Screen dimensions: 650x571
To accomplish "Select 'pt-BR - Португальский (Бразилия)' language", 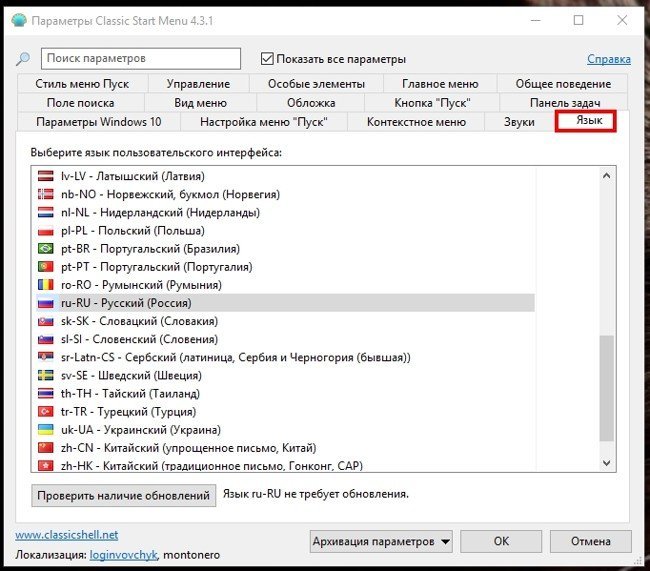I will (x=285, y=248).
